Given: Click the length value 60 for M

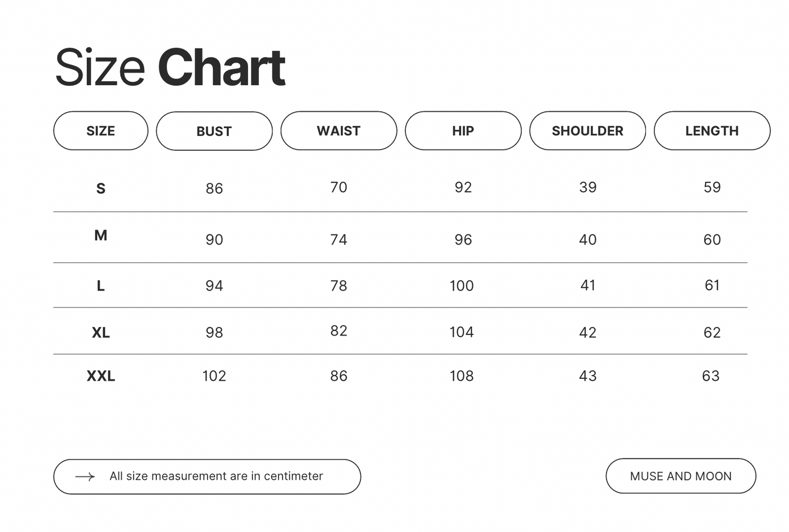Looking at the screenshot, I should pos(712,240).
